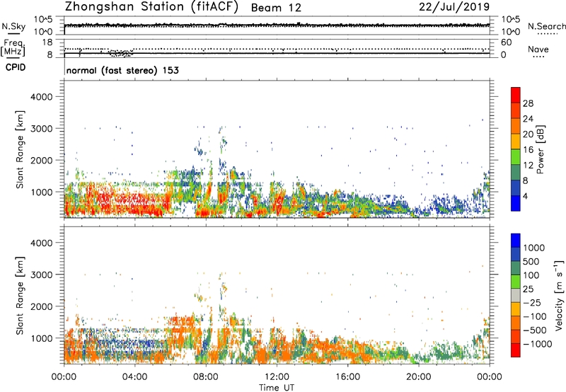Viewport: 566px width, 392px height.
Task: Select the "CPID" row label
Action: pyautogui.click(x=16, y=67)
